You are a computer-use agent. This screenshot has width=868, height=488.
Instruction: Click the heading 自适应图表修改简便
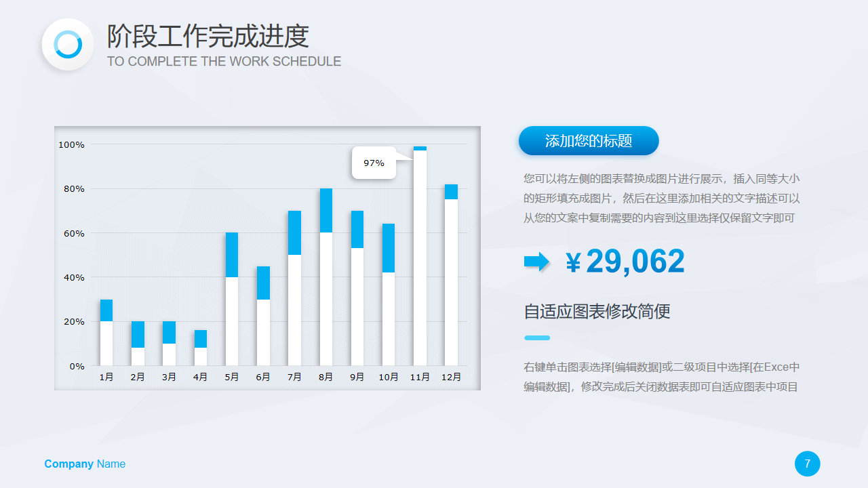597,311
